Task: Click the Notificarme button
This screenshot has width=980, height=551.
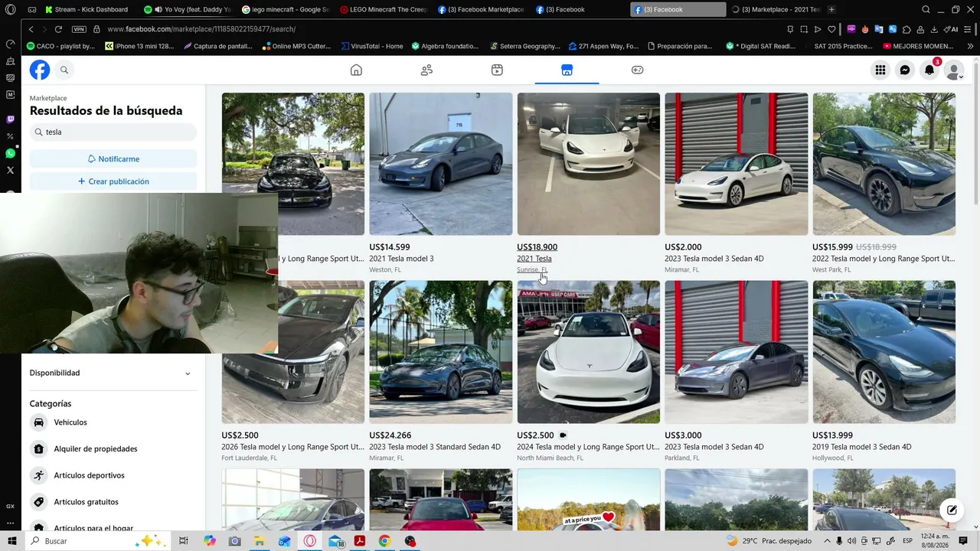Action: point(113,158)
